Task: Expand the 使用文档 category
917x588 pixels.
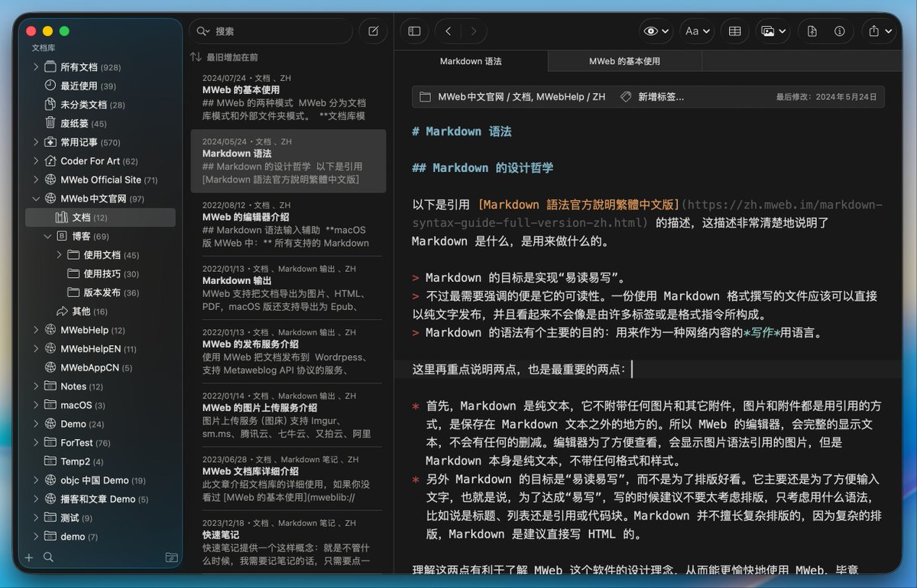Action: pos(57,254)
